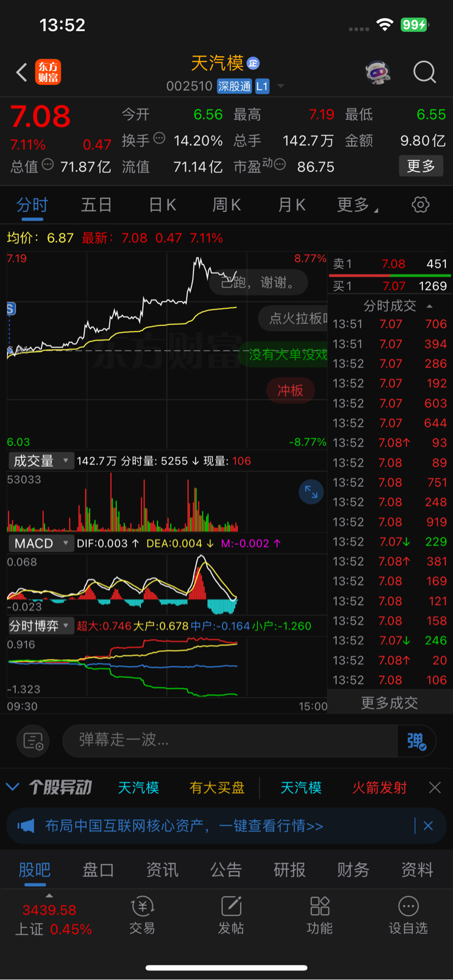
Task: Tap the search magnifier icon
Action: click(425, 72)
